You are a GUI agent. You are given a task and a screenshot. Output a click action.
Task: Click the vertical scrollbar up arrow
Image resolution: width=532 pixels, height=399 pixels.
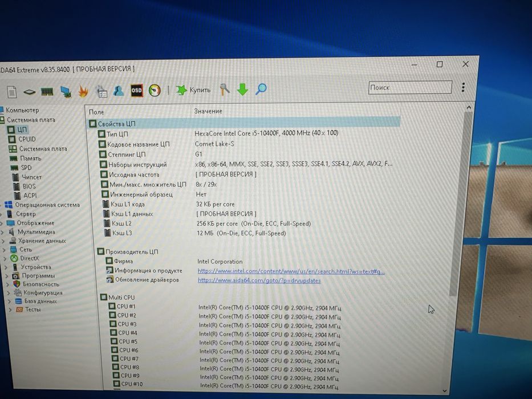pos(469,108)
